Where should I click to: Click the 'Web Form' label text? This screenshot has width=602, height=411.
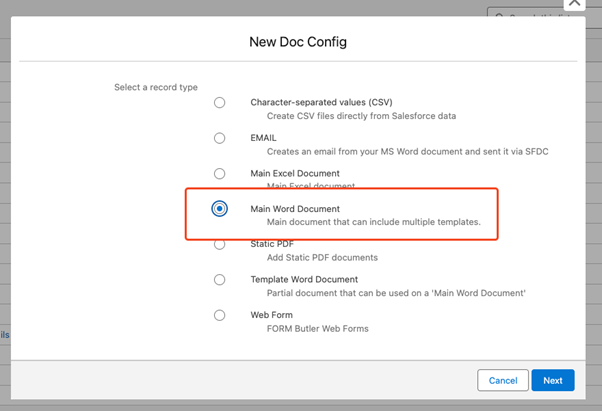pyautogui.click(x=272, y=315)
